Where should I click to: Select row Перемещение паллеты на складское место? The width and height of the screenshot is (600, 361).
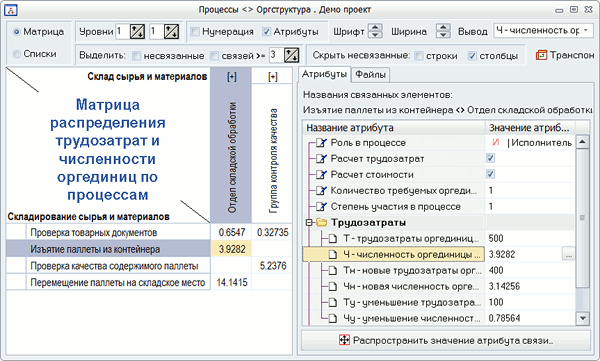coord(118,283)
